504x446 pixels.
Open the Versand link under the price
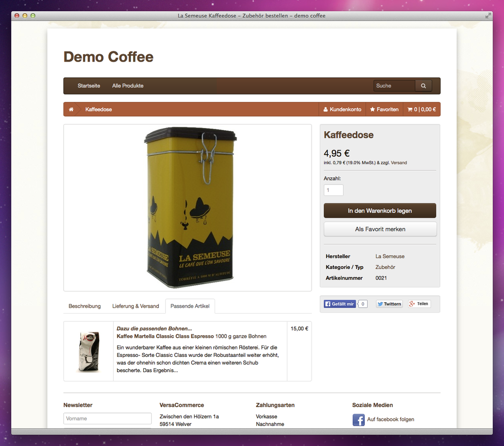[x=399, y=163]
